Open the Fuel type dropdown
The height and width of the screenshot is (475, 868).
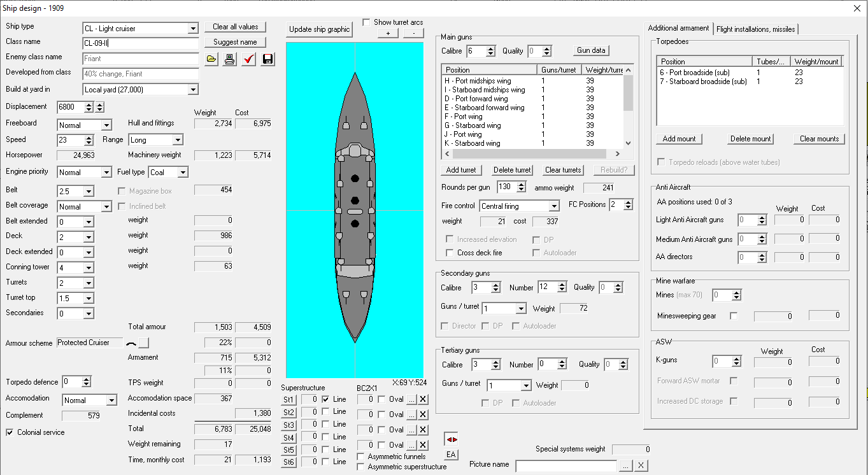183,173
